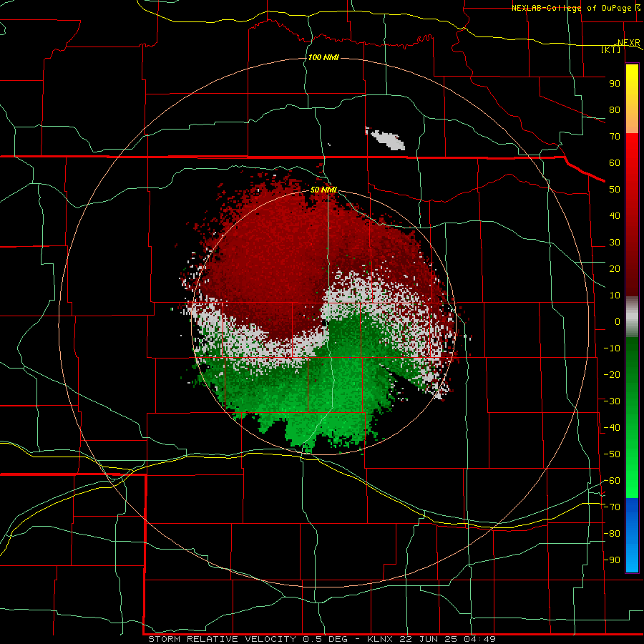Select the yellow segment of the color bar

pyautogui.click(x=632, y=99)
